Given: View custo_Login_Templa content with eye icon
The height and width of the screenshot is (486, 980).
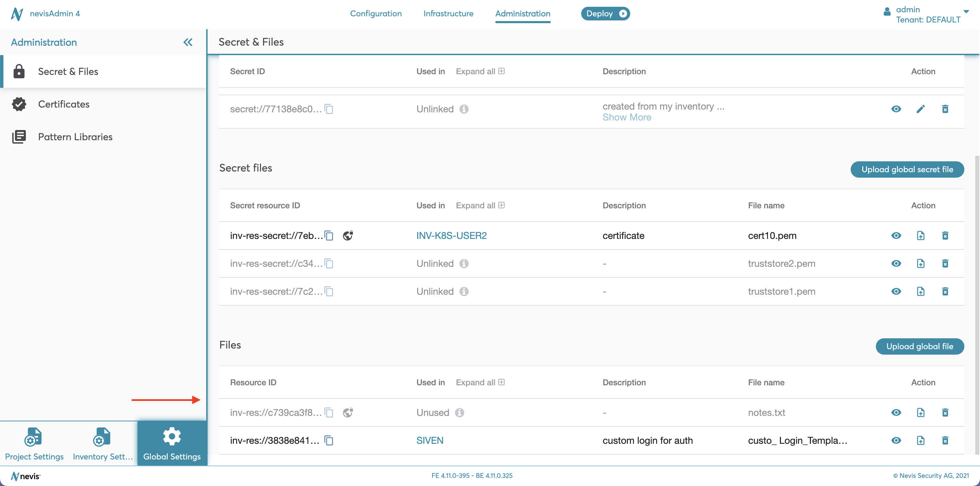Looking at the screenshot, I should [x=896, y=440].
